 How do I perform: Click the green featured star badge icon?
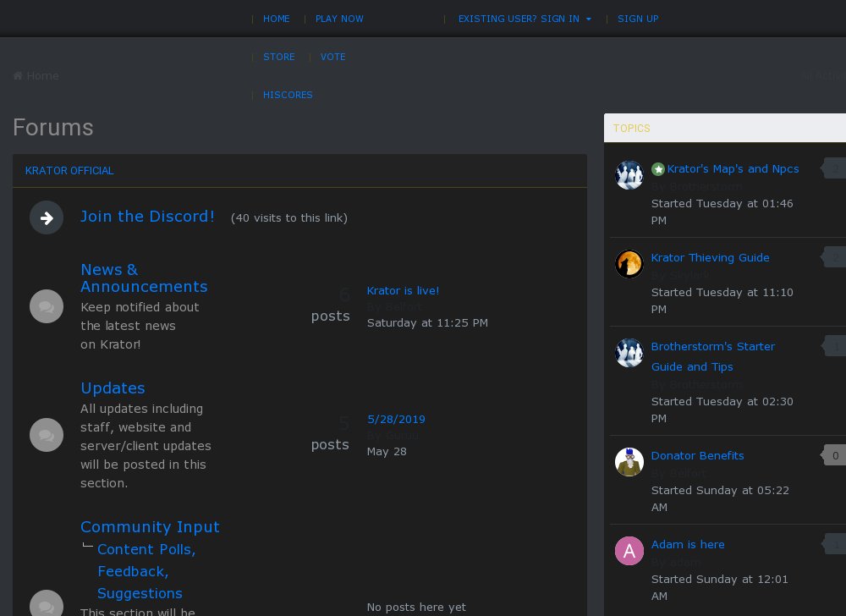[x=658, y=169]
